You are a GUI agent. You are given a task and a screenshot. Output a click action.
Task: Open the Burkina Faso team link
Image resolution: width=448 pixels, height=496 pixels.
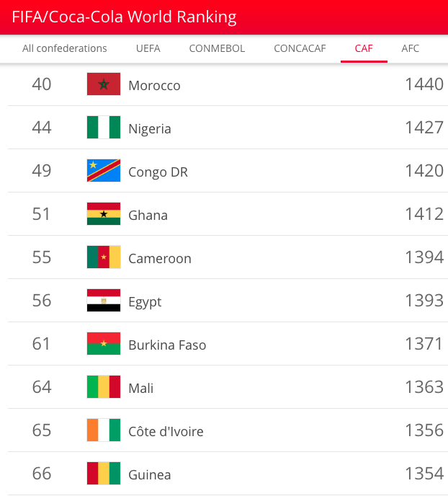pos(167,345)
